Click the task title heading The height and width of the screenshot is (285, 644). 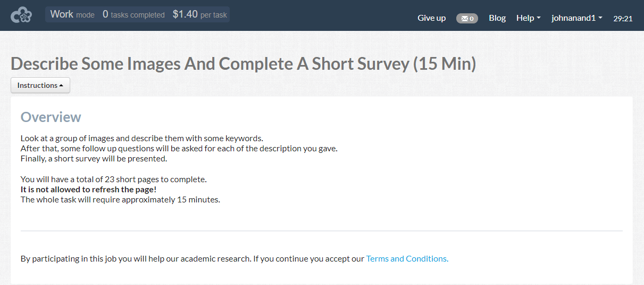[x=244, y=64]
